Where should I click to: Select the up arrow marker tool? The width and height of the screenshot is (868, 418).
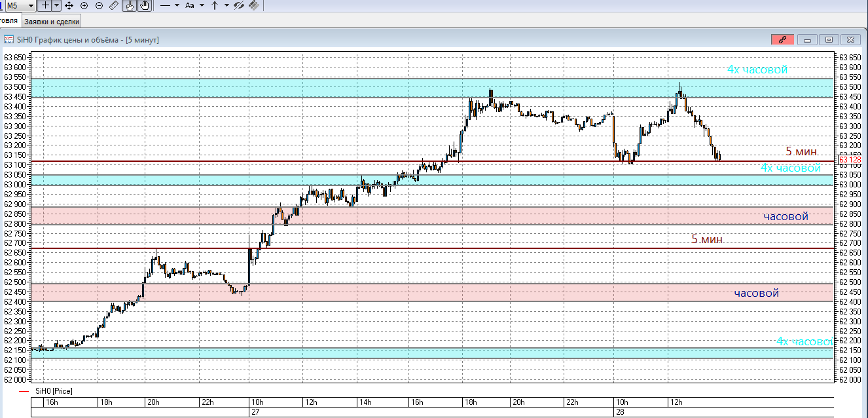(x=215, y=5)
